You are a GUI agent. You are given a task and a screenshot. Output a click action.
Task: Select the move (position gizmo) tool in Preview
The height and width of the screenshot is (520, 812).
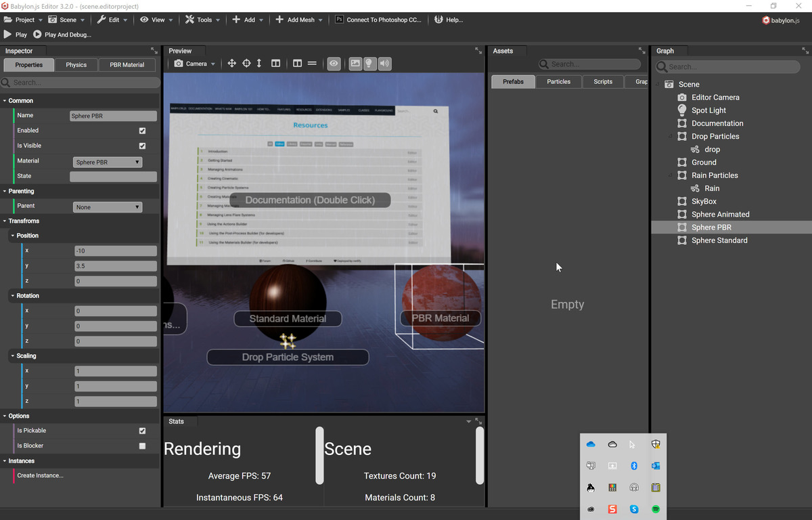[x=231, y=64]
